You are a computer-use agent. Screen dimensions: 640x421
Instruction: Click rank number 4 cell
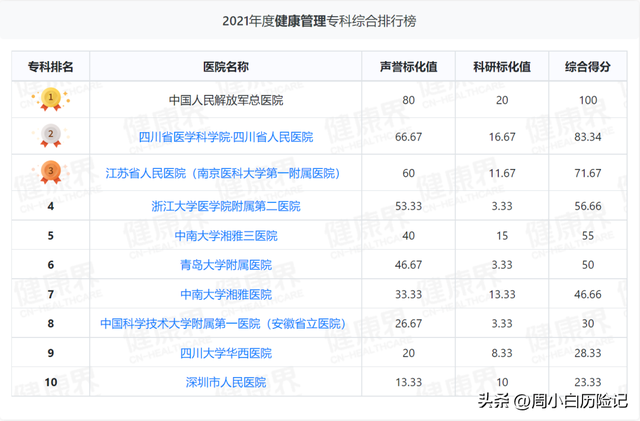(x=51, y=206)
